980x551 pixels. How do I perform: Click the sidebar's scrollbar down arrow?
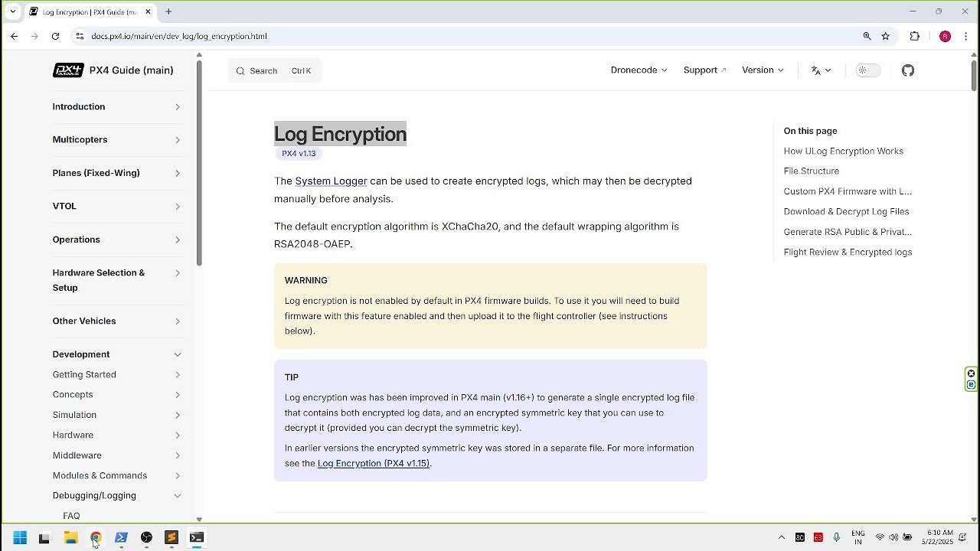199,520
